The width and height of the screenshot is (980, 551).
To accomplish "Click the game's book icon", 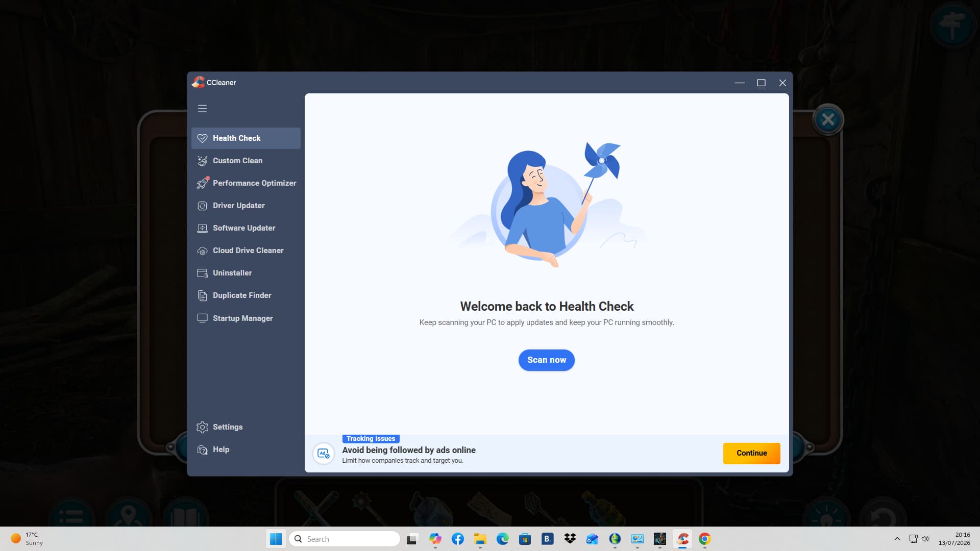I will [185, 514].
